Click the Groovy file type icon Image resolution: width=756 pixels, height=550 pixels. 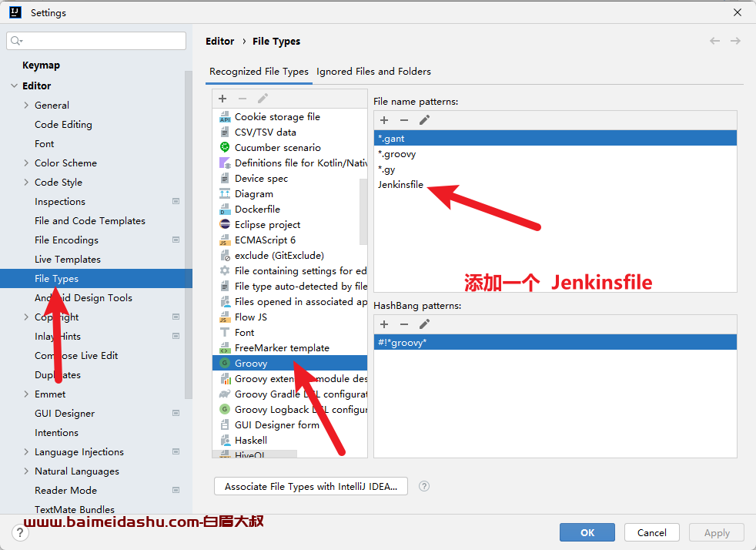tap(225, 363)
